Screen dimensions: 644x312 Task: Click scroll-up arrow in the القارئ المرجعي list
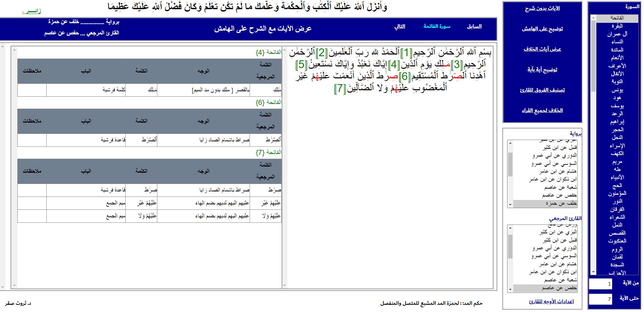tap(510, 228)
